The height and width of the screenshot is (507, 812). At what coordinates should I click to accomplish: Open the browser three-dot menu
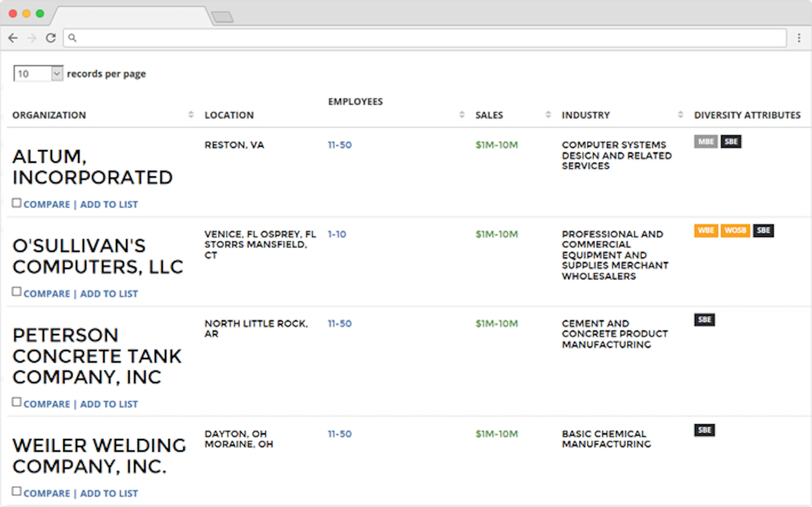click(799, 38)
